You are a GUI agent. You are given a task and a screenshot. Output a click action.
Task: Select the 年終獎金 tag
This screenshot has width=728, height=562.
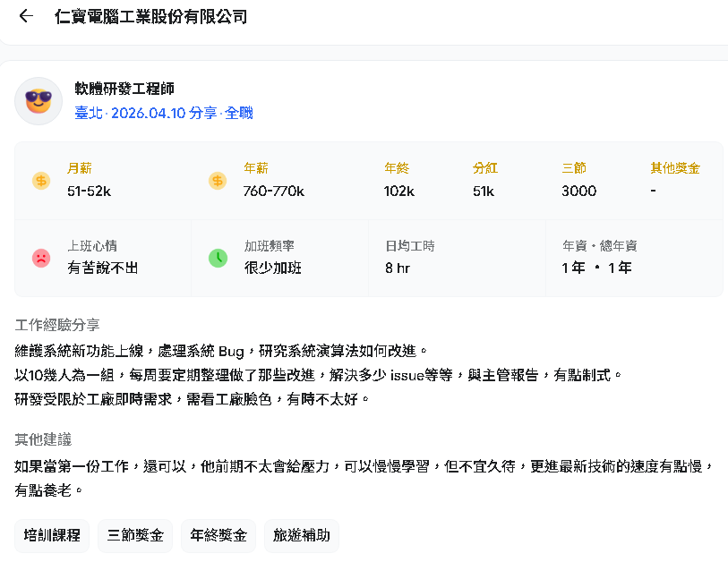pyautogui.click(x=218, y=535)
